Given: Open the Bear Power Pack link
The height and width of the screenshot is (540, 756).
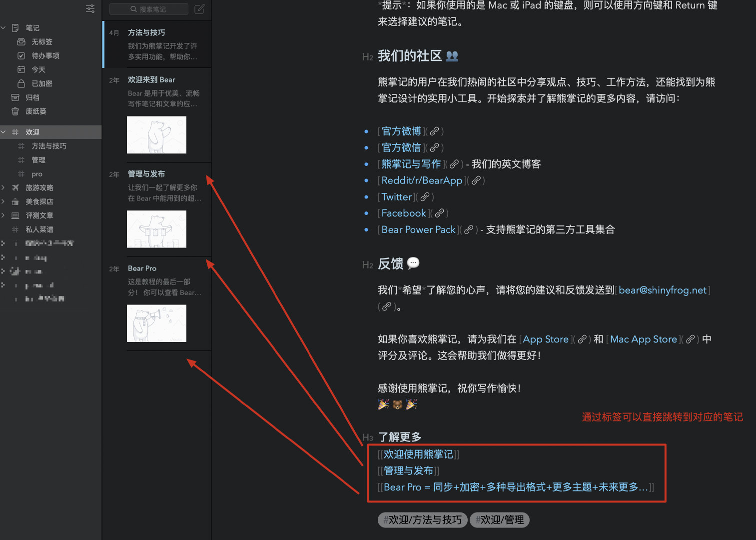Looking at the screenshot, I should (419, 229).
